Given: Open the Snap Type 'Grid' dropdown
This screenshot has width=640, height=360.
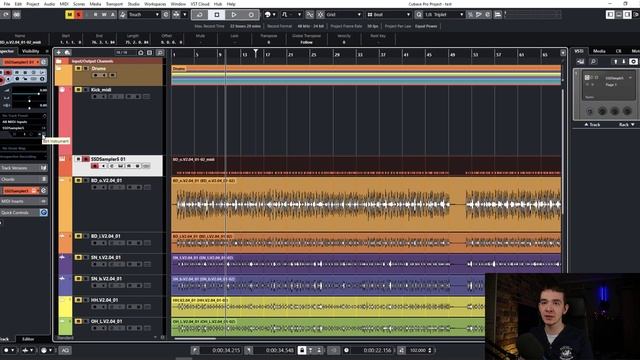Looking at the screenshot, I should [x=343, y=15].
